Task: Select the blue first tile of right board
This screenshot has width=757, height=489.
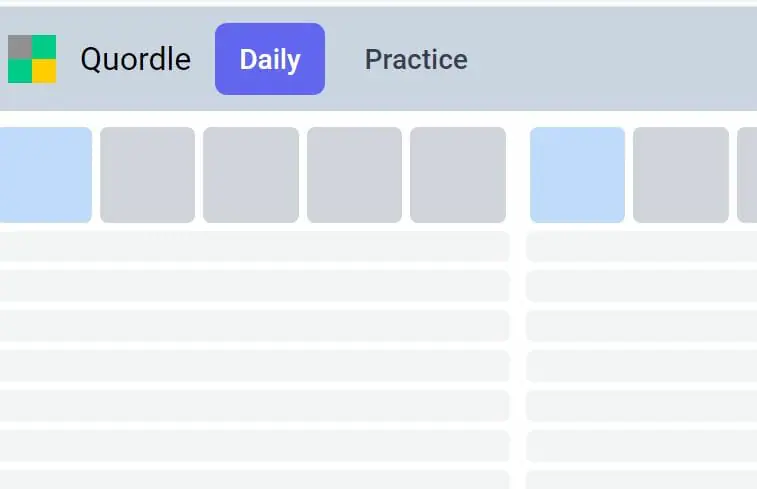Action: [577, 175]
